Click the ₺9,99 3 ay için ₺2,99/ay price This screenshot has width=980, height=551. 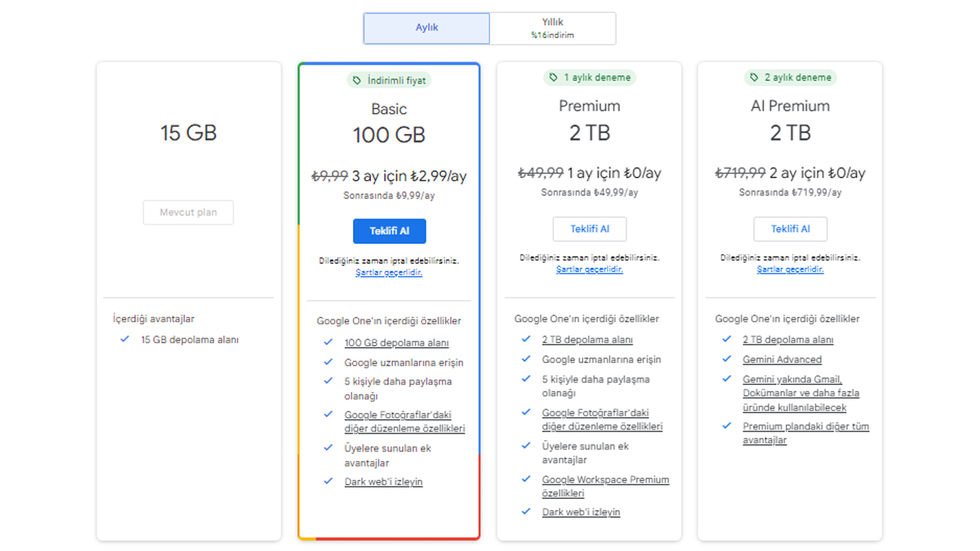[x=389, y=176]
